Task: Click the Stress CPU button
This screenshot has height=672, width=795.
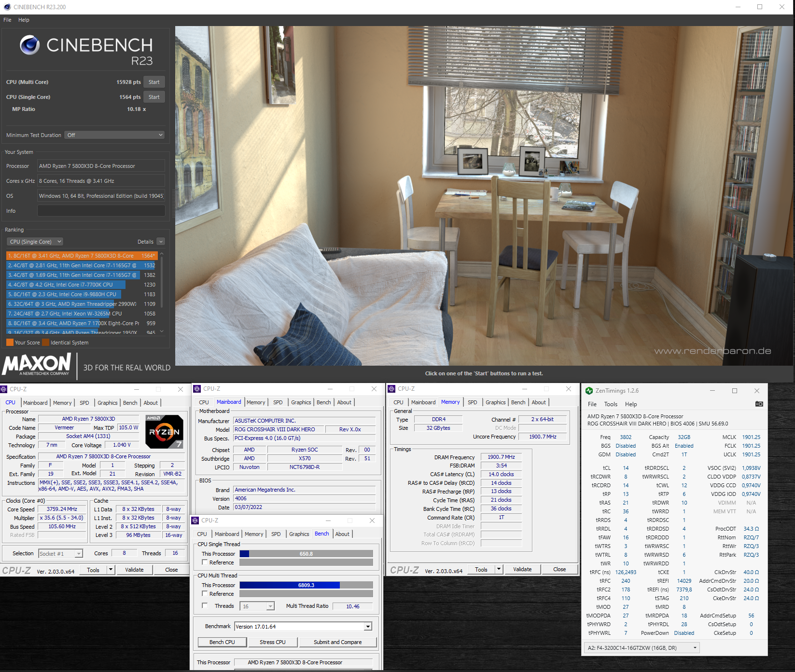Action: (x=273, y=642)
